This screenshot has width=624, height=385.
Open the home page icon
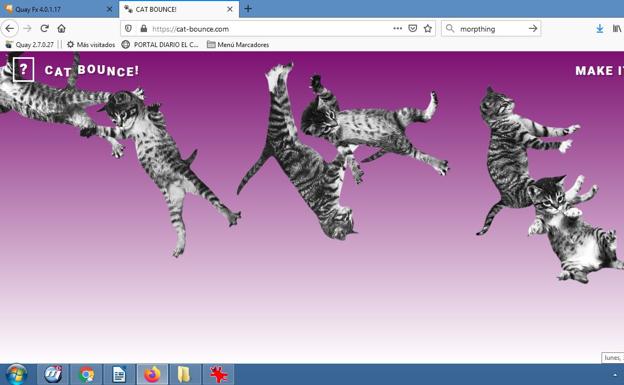(61, 28)
